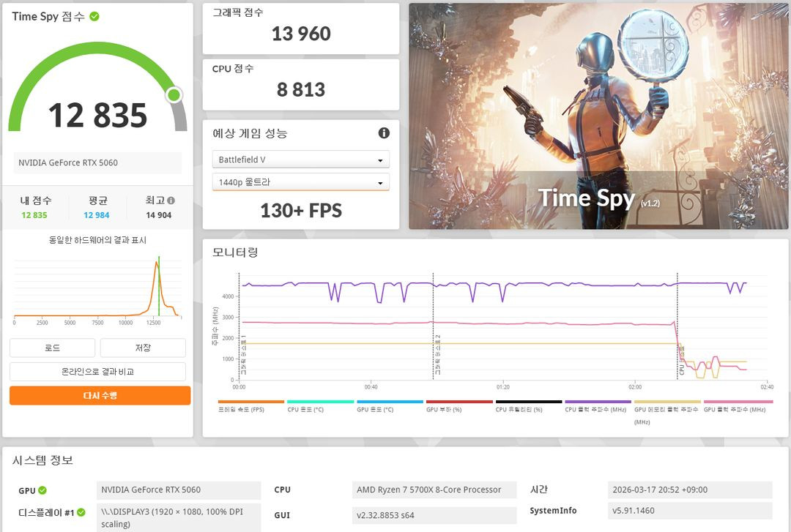Viewport: 791px width, 532px height.
Task: Open the 1440p 울트라 resolution dropdown
Action: pyautogui.click(x=300, y=182)
